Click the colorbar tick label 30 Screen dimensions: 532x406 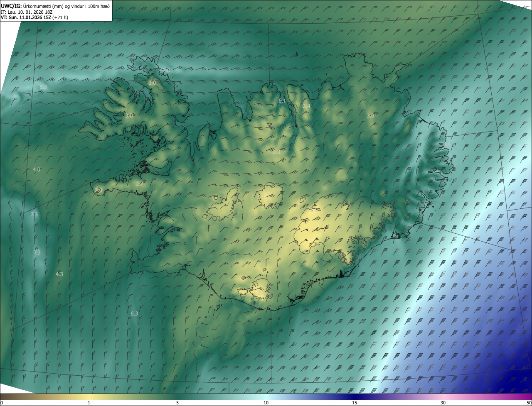[x=443, y=403]
